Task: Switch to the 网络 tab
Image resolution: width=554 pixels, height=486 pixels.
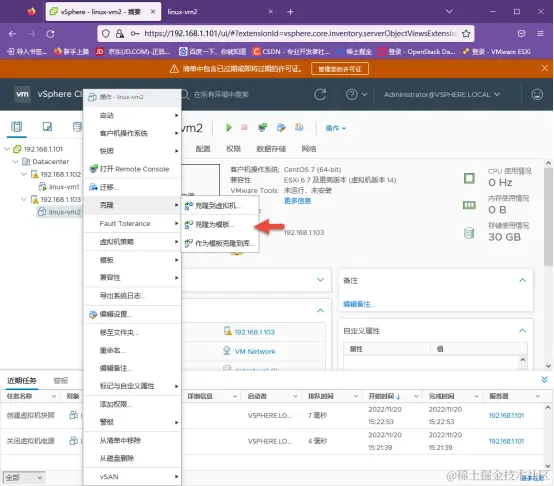Action: (309, 149)
